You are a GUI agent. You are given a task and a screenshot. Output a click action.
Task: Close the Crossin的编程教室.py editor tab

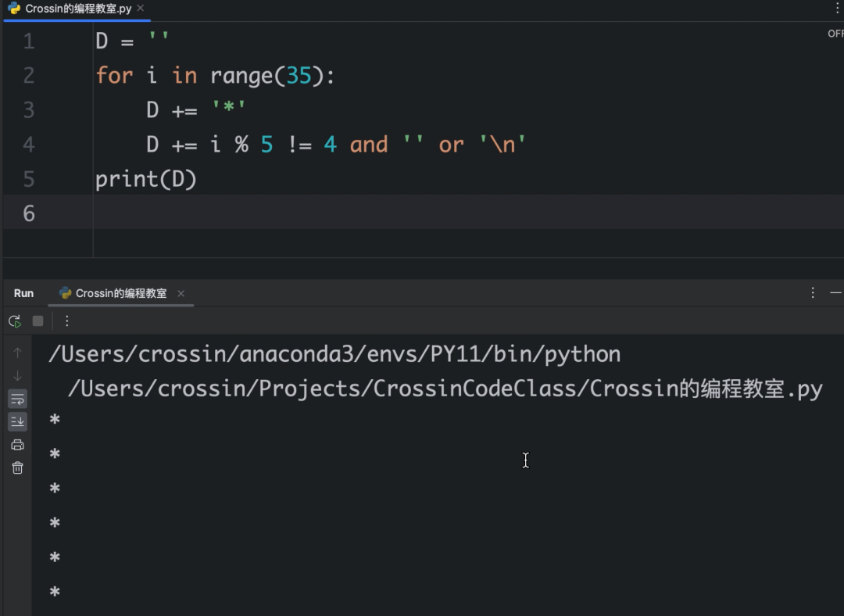[x=141, y=8]
